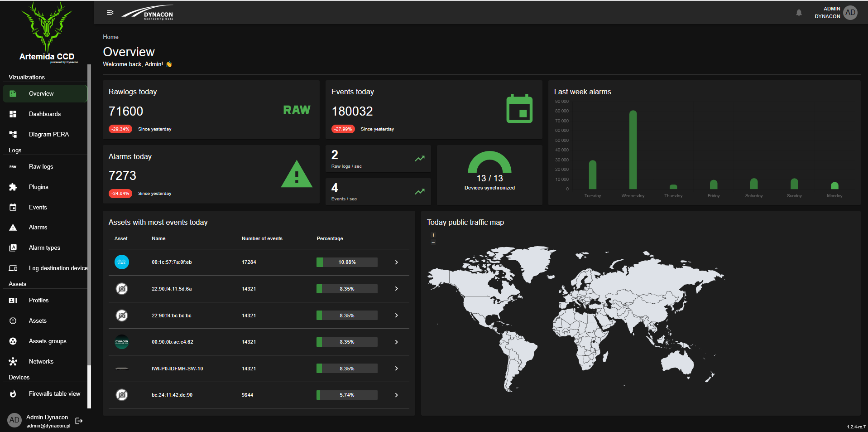Click event count 9844
The image size is (868, 432).
click(x=247, y=395)
